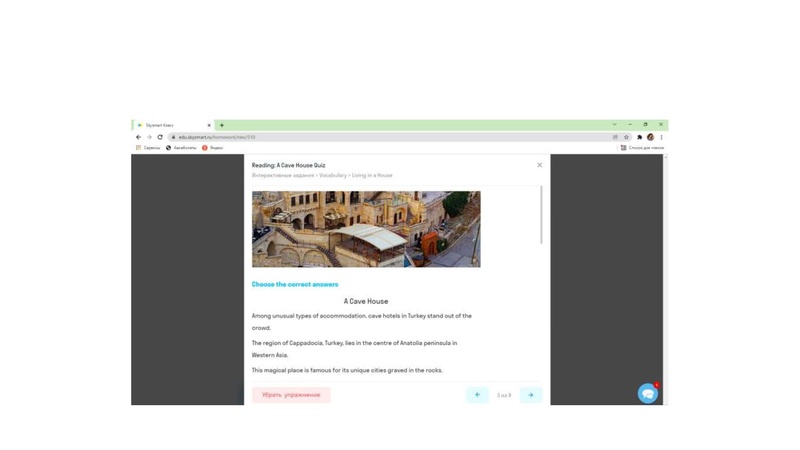This screenshot has width=800, height=450.
Task: Select the Skysmart Класс tab
Action: point(172,125)
